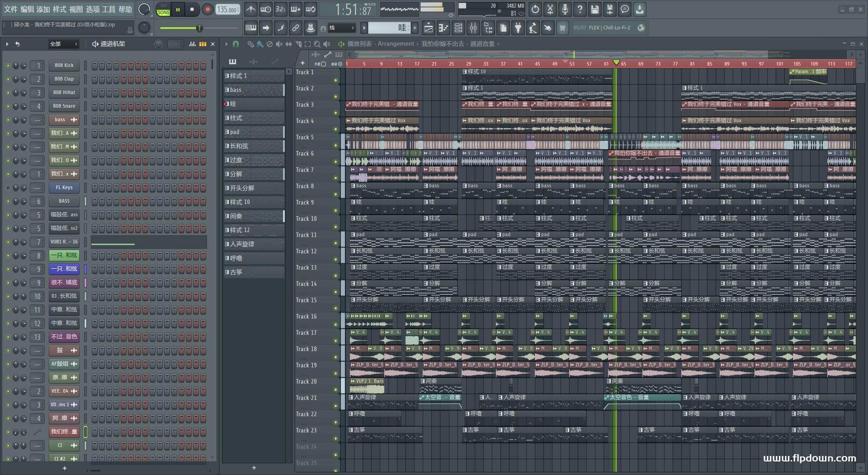The height and width of the screenshot is (475, 868).
Task: Select the playlist draw pencil tool
Action: [x=250, y=44]
